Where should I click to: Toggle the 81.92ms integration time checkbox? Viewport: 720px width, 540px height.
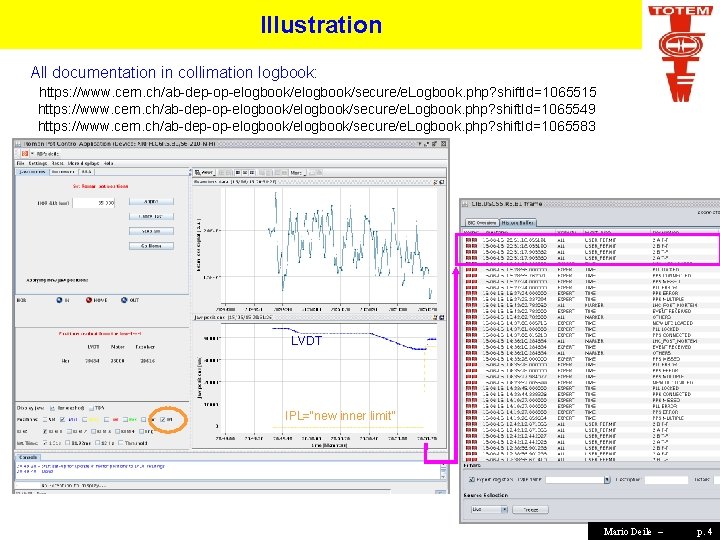pos(68,443)
